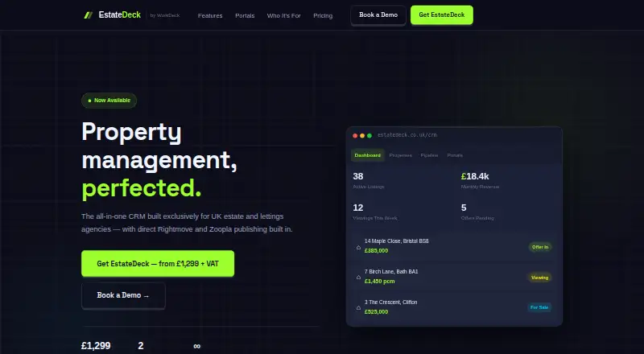The height and width of the screenshot is (354, 644).
Task: Click the 5 Offers Pending stat
Action: [x=477, y=212]
